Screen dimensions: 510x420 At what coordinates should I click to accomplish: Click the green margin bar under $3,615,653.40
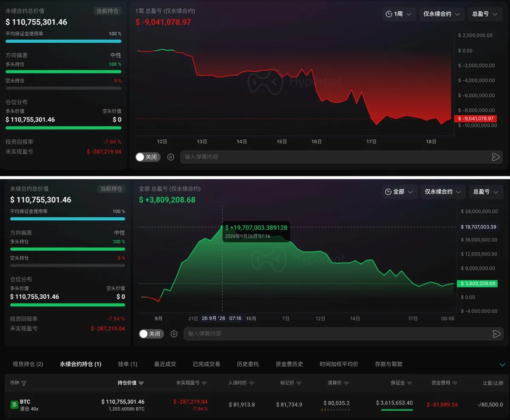[397, 410]
